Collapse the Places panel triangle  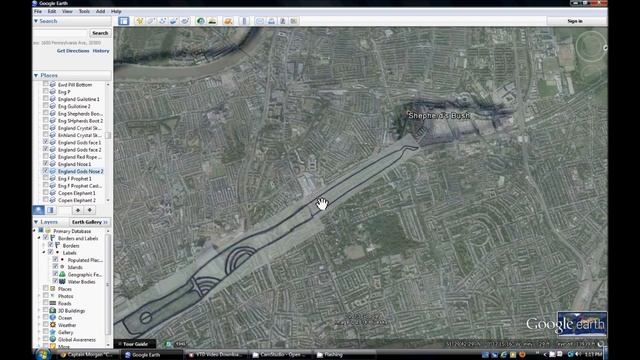[x=36, y=75]
